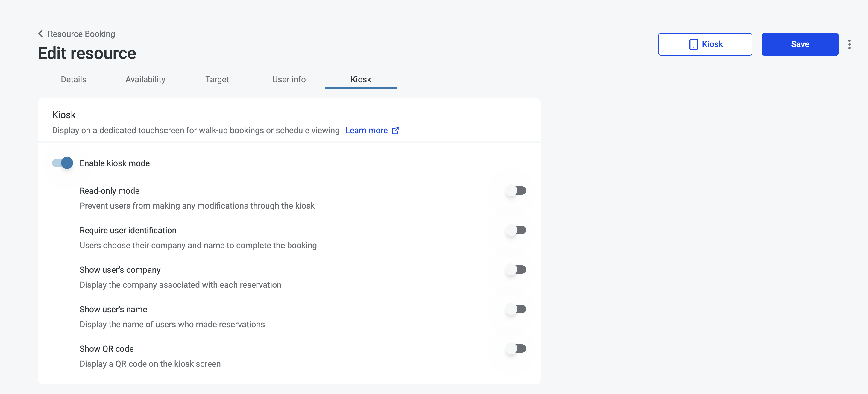Go back to Resource Booking
This screenshot has width=868, height=394.
coord(81,34)
